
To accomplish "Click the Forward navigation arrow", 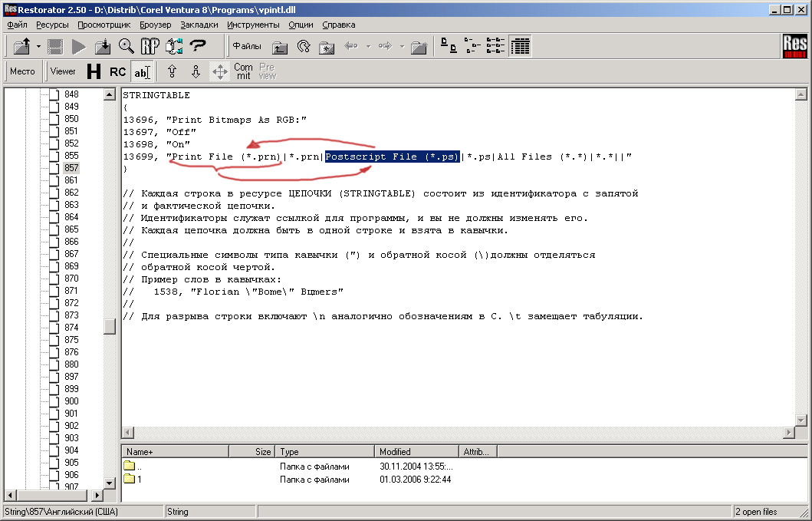I will pos(385,46).
